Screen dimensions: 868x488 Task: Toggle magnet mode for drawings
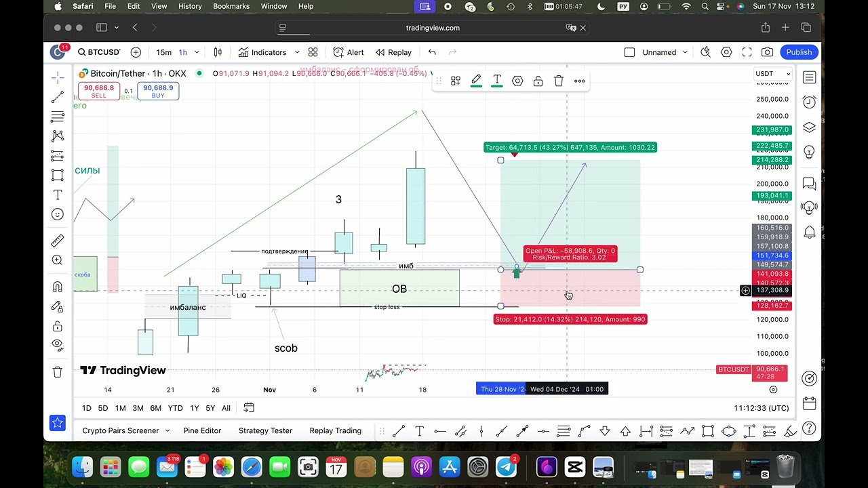point(58,287)
